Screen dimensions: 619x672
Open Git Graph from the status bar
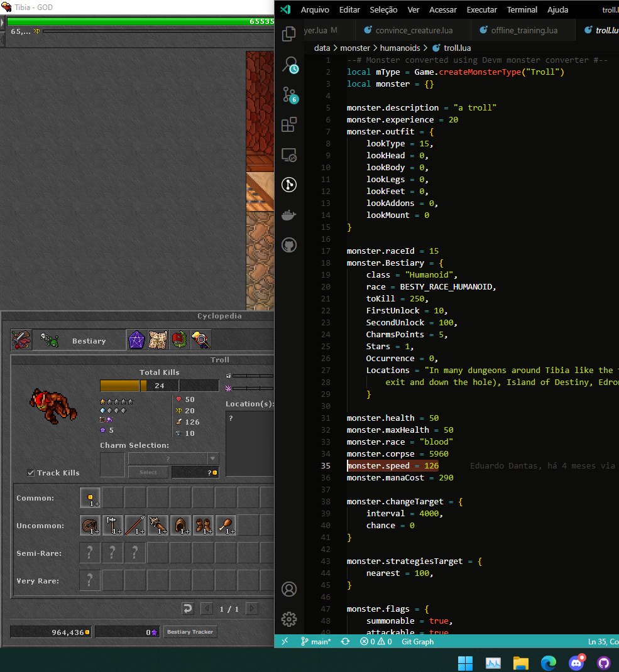click(417, 641)
